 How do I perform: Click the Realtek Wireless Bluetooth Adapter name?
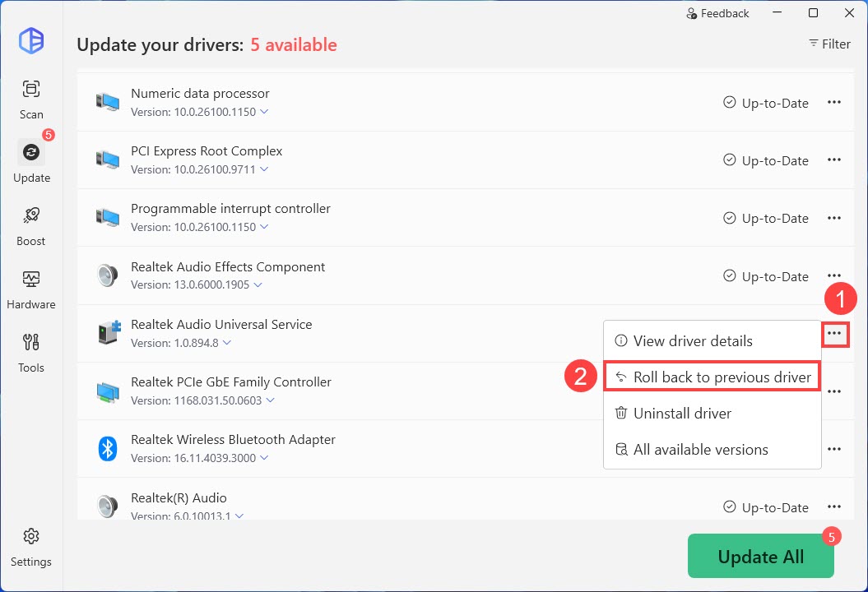click(x=233, y=439)
